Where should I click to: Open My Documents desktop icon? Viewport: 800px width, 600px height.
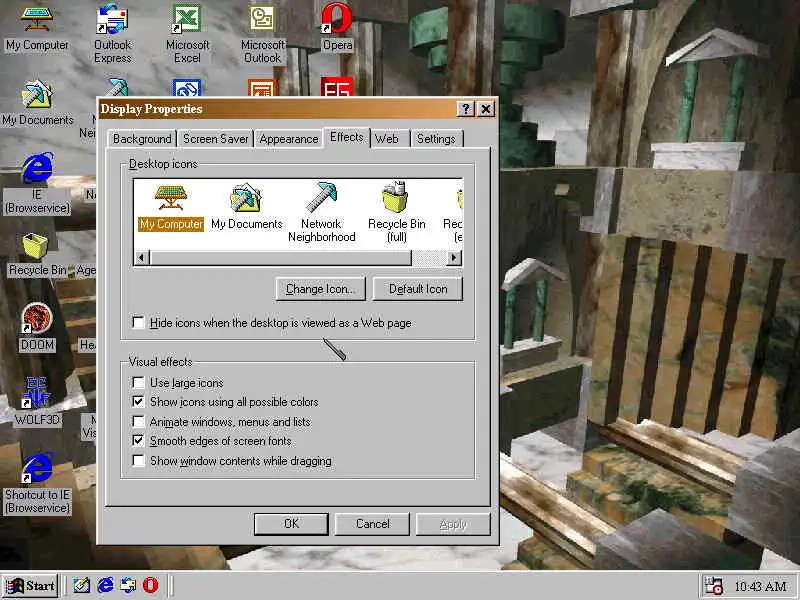click(37, 104)
